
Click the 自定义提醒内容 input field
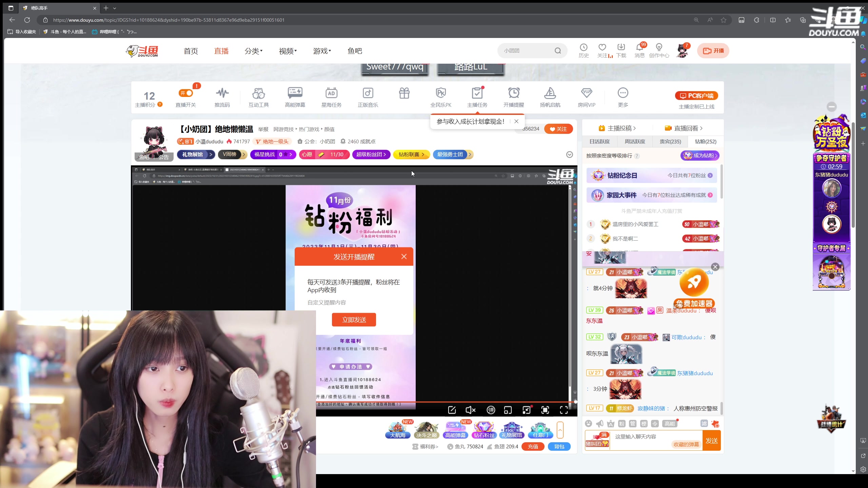click(x=354, y=302)
